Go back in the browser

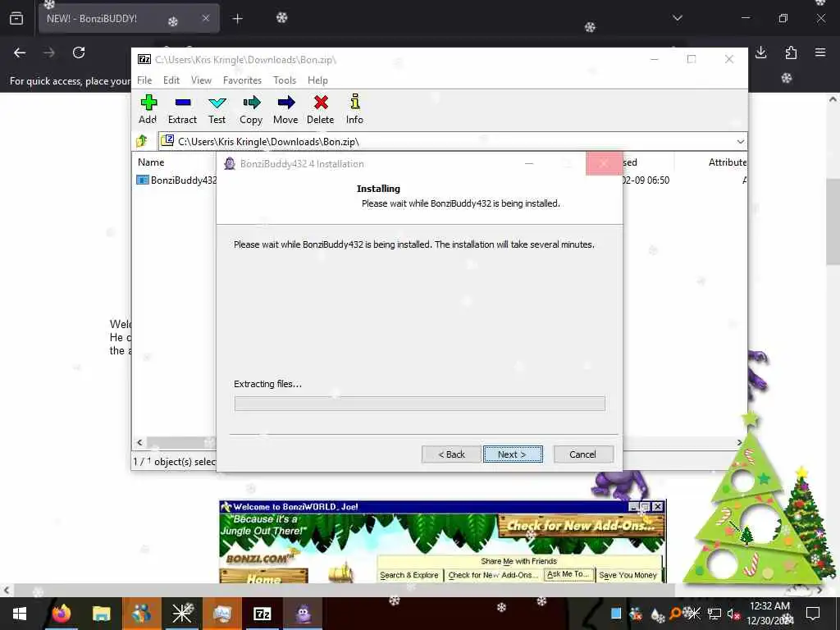coord(20,52)
